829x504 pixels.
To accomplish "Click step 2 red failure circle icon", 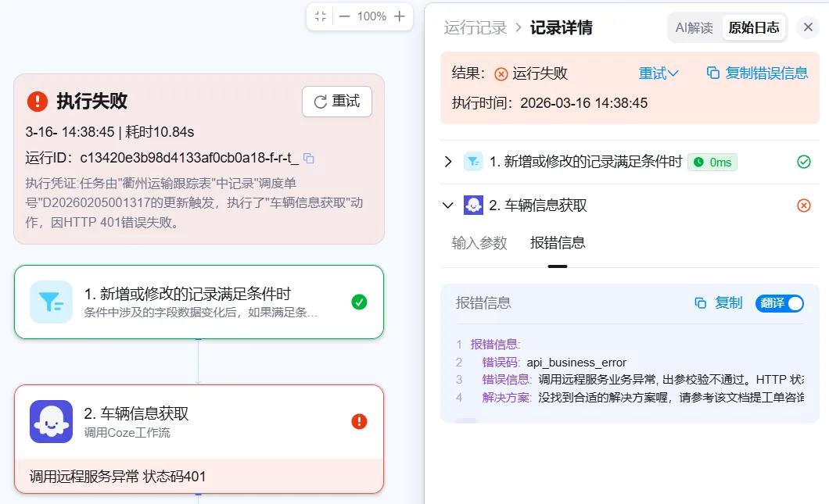I will pos(804,206).
